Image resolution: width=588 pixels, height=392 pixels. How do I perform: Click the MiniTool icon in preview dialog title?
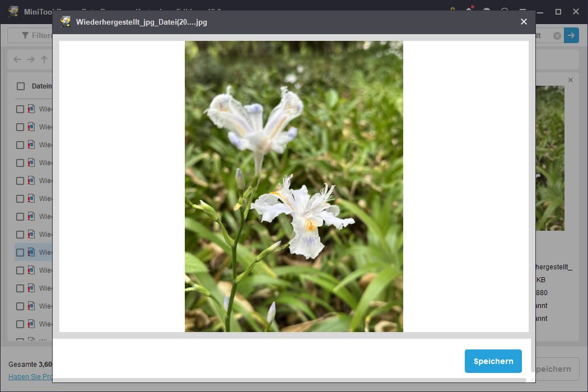coord(66,22)
